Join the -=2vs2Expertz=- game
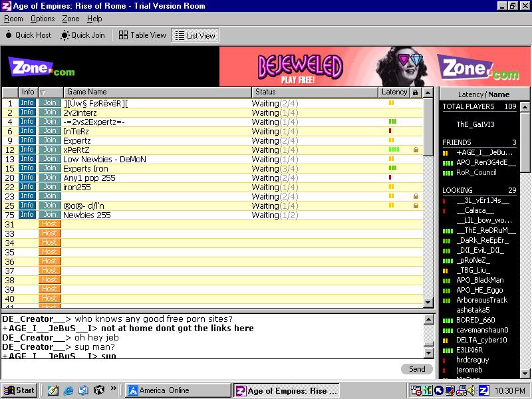The width and height of the screenshot is (532, 399). coord(49,122)
